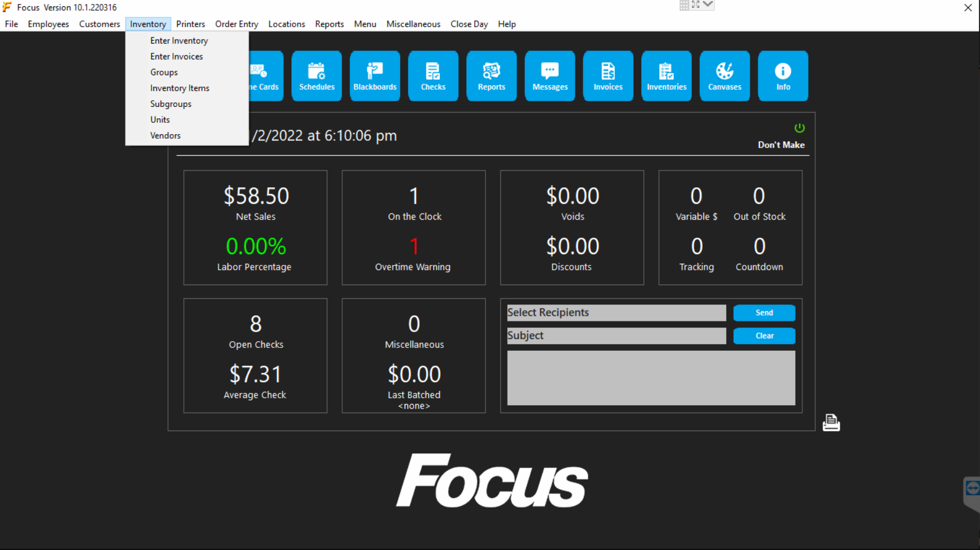The image size is (980, 550).
Task: Click the Variable $ count
Action: 697,196
